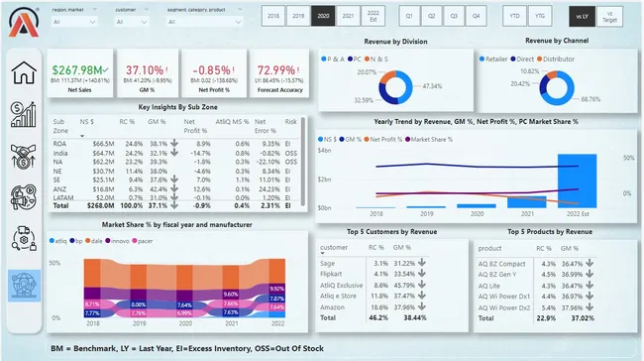Screen dimensions: 644x361
Task: Click the Market Share % legend entry
Action: point(429,140)
